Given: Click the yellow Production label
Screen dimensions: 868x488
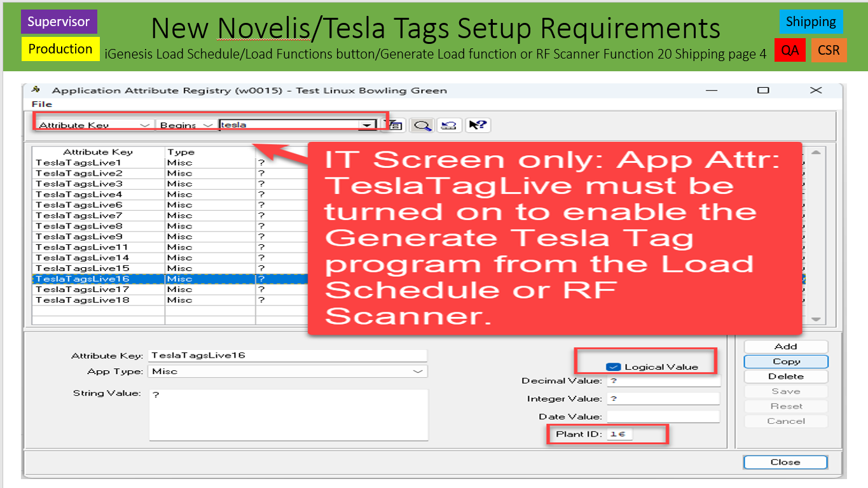Looking at the screenshot, I should [x=60, y=49].
